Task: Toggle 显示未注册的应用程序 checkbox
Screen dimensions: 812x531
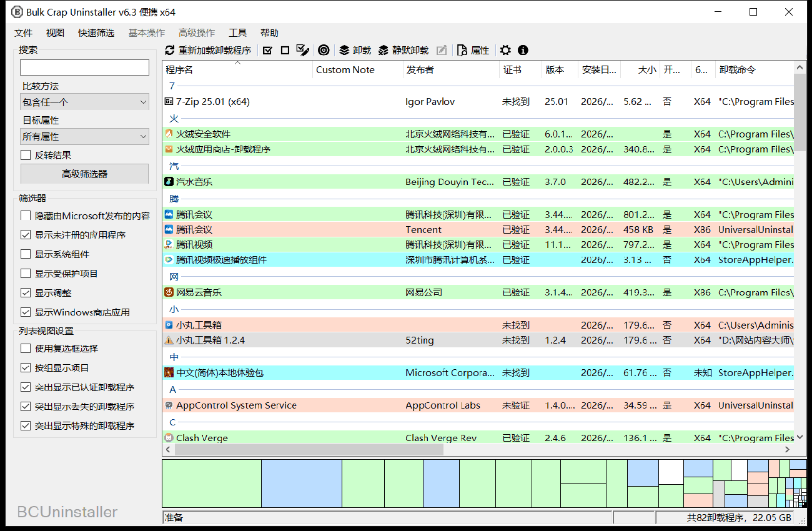Action: 26,235
